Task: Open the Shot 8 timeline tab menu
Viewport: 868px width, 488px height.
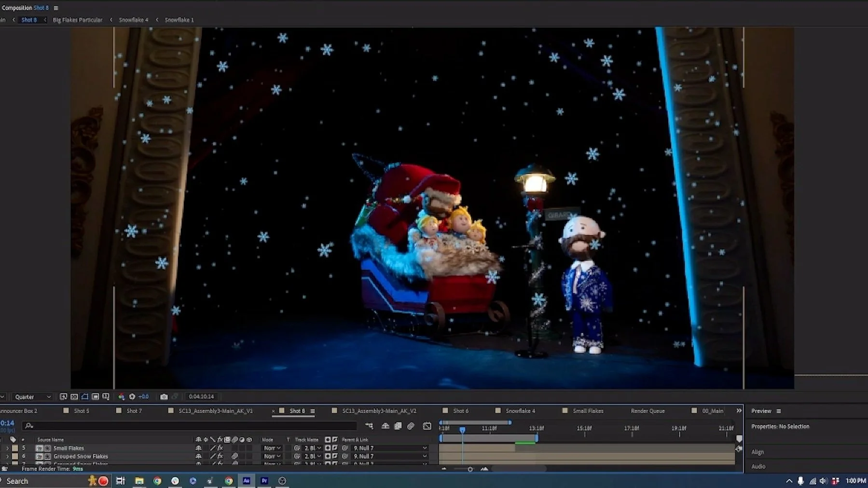Action: pyautogui.click(x=313, y=411)
